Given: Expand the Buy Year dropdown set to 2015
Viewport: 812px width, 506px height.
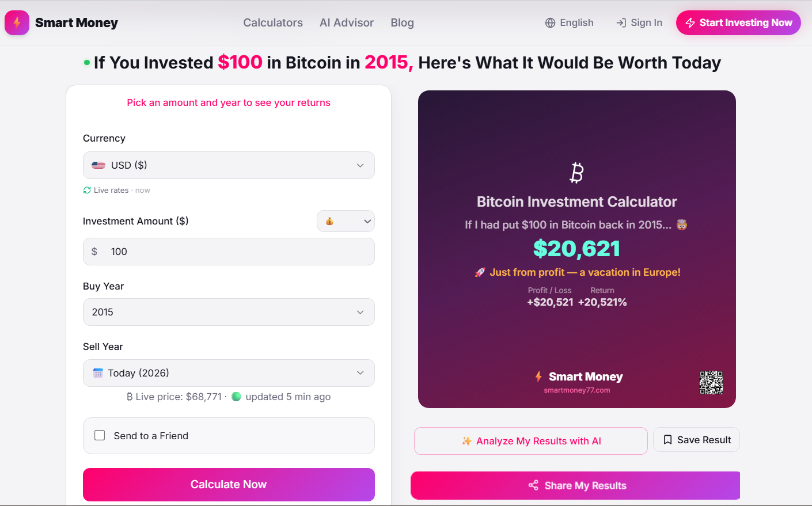Looking at the screenshot, I should click(229, 312).
